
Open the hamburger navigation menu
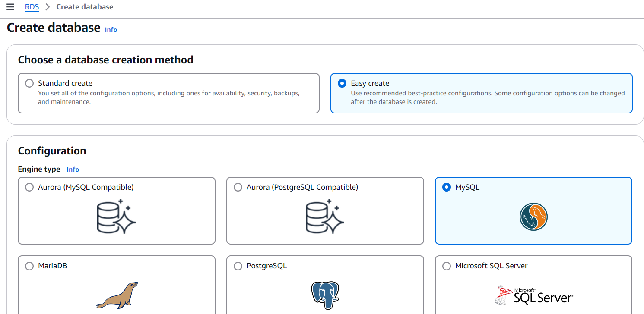pyautogui.click(x=10, y=7)
